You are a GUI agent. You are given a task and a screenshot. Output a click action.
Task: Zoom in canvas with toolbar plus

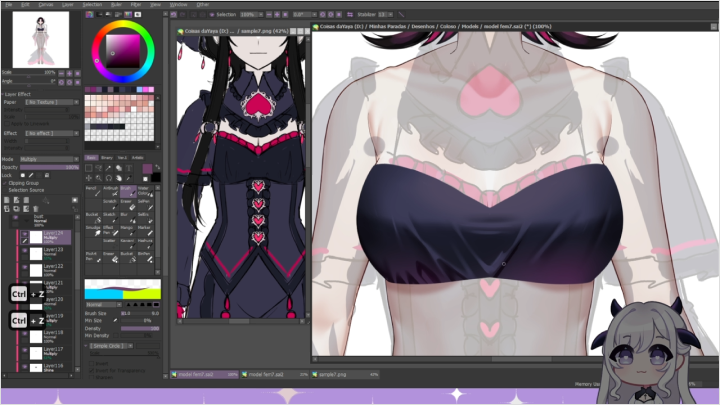[277, 15]
